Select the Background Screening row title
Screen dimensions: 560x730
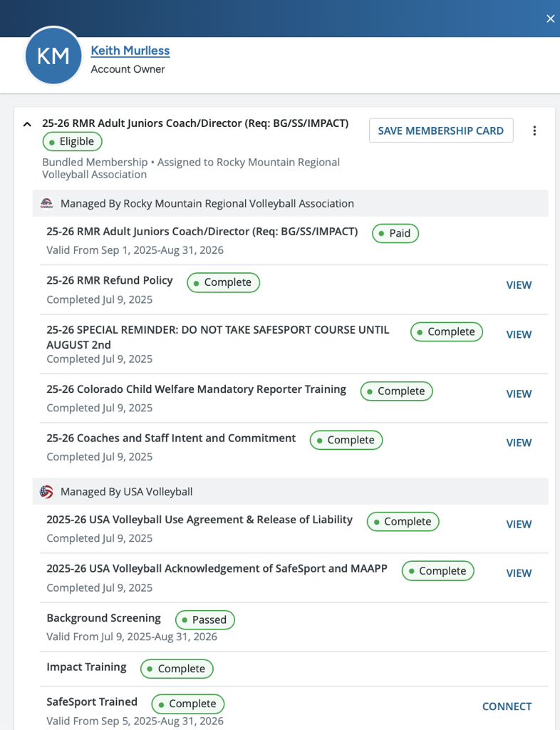(x=103, y=618)
